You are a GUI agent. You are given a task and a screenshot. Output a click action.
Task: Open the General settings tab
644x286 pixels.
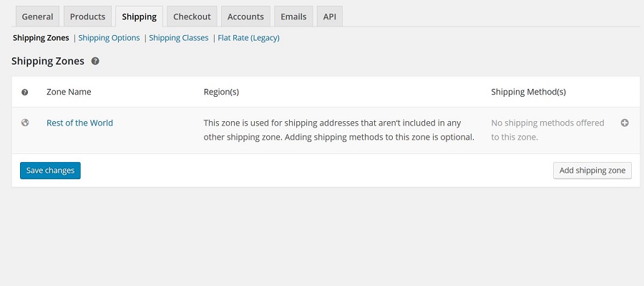[x=37, y=16]
